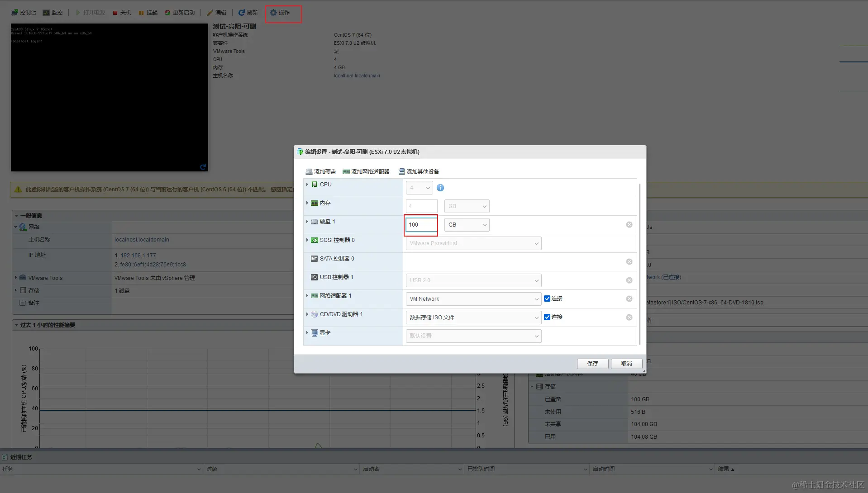This screenshot has height=493, width=868.
Task: Click the 保存 button
Action: pyautogui.click(x=593, y=364)
